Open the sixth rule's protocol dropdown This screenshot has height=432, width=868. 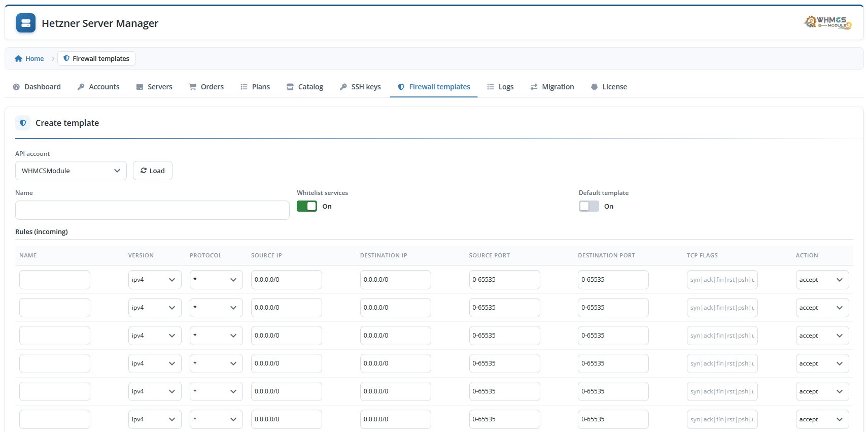point(216,419)
